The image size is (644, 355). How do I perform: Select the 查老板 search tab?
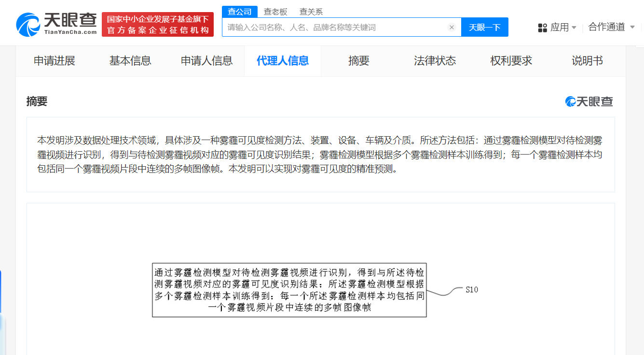[x=275, y=12]
